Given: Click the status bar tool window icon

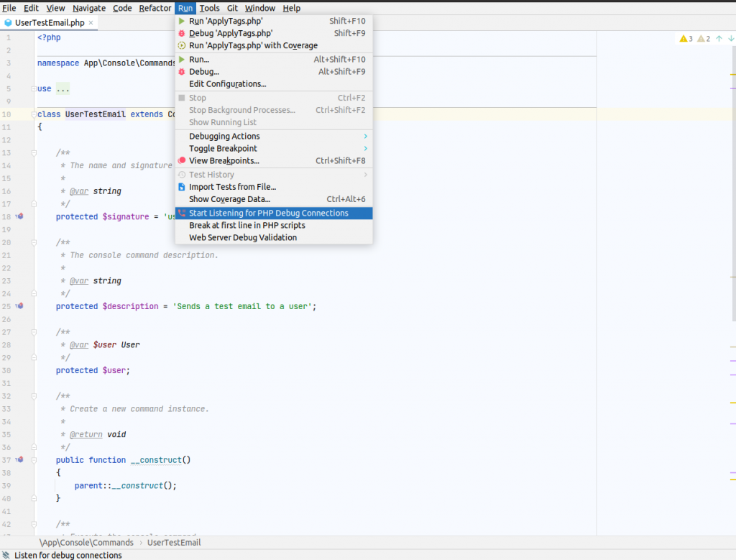Looking at the screenshot, I should pos(6,555).
